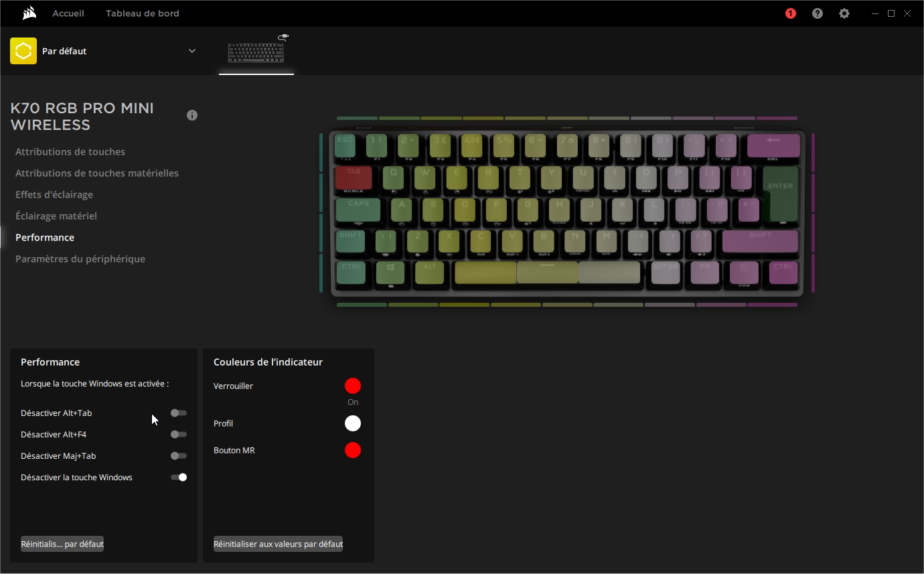Click the Bouton MR label
This screenshot has width=924, height=574.
(234, 450)
